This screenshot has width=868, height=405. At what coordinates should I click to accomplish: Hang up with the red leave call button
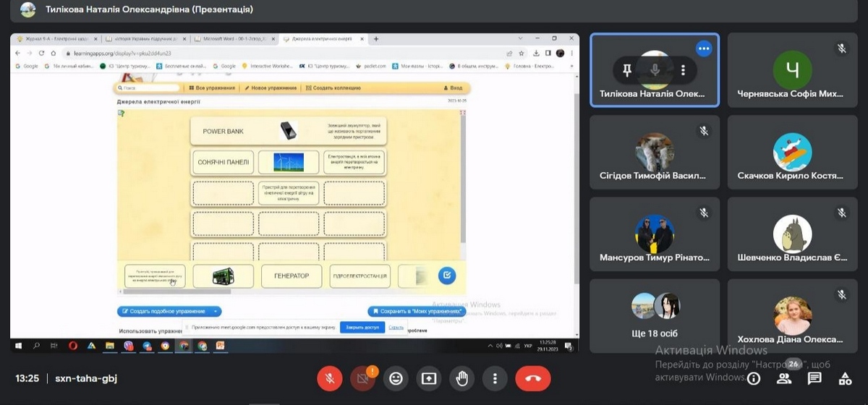pos(533,378)
